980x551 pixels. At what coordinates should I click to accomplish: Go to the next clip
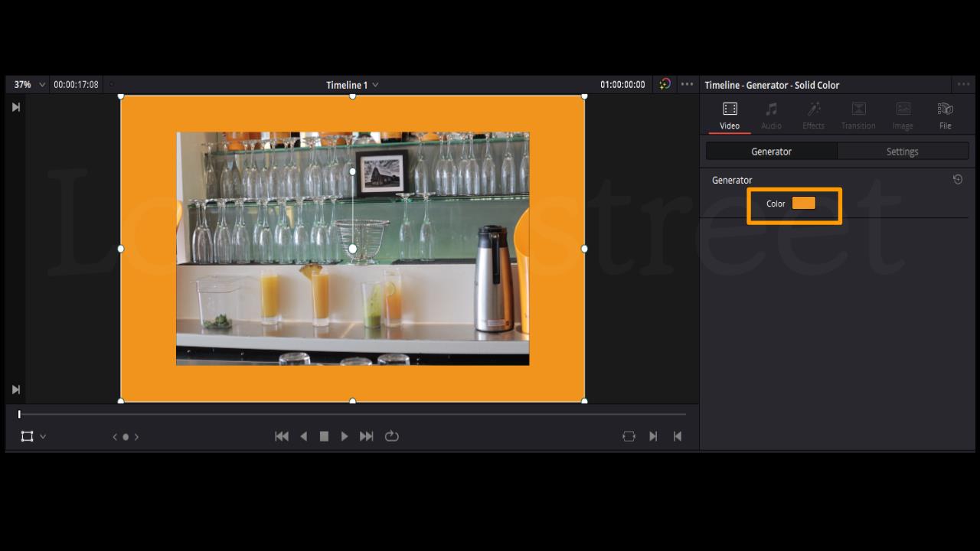coord(653,436)
